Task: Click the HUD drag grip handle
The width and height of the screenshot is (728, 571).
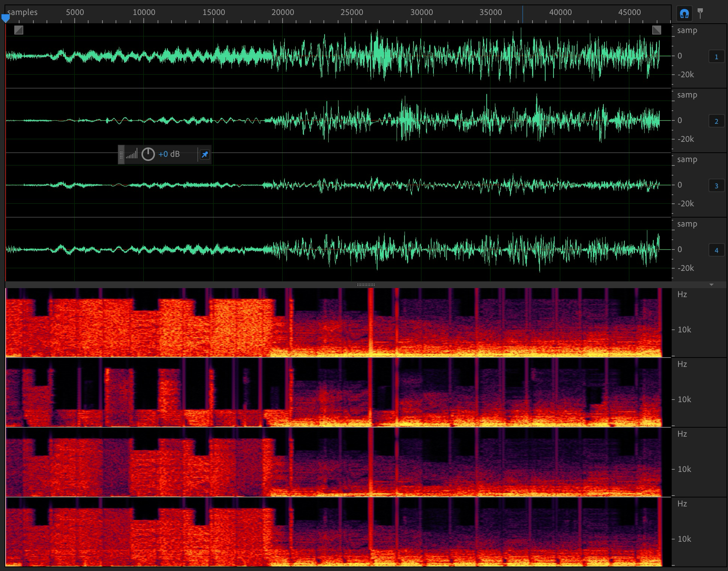Action: pyautogui.click(x=121, y=154)
